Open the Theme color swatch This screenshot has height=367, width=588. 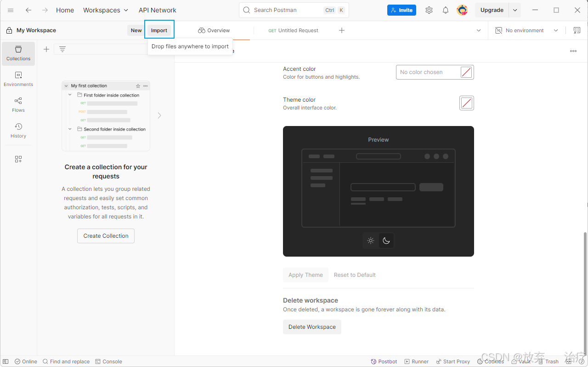click(x=467, y=103)
